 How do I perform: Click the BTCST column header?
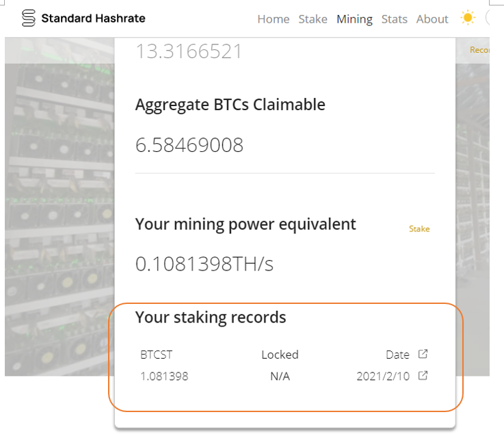(x=156, y=355)
